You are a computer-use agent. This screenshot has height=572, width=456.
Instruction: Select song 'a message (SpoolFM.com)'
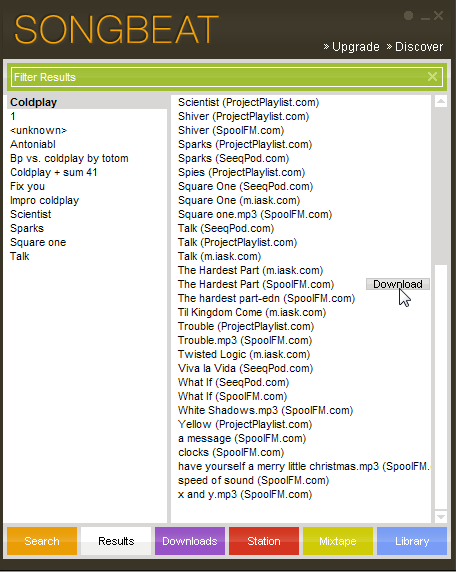242,438
